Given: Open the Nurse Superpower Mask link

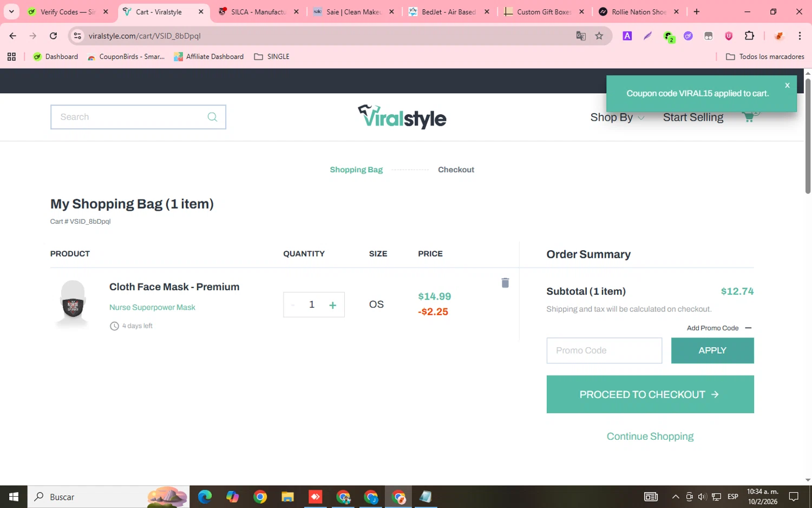Looking at the screenshot, I should [152, 307].
